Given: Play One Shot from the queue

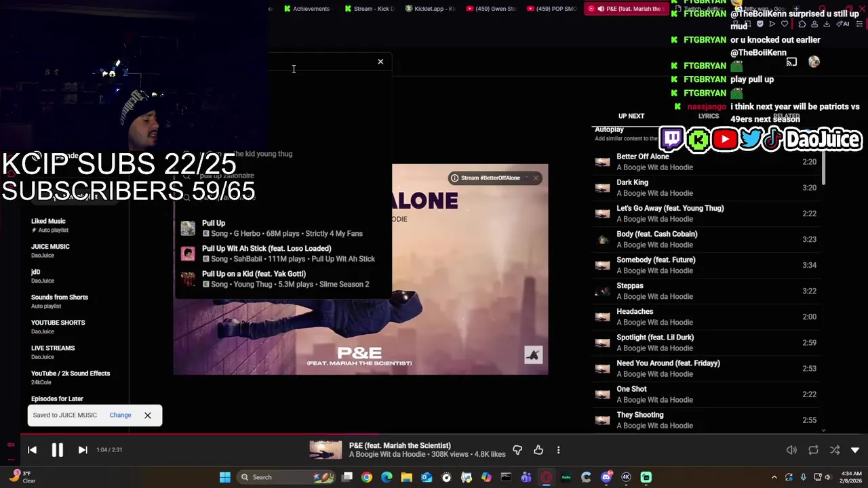Looking at the screenshot, I should 706,394.
